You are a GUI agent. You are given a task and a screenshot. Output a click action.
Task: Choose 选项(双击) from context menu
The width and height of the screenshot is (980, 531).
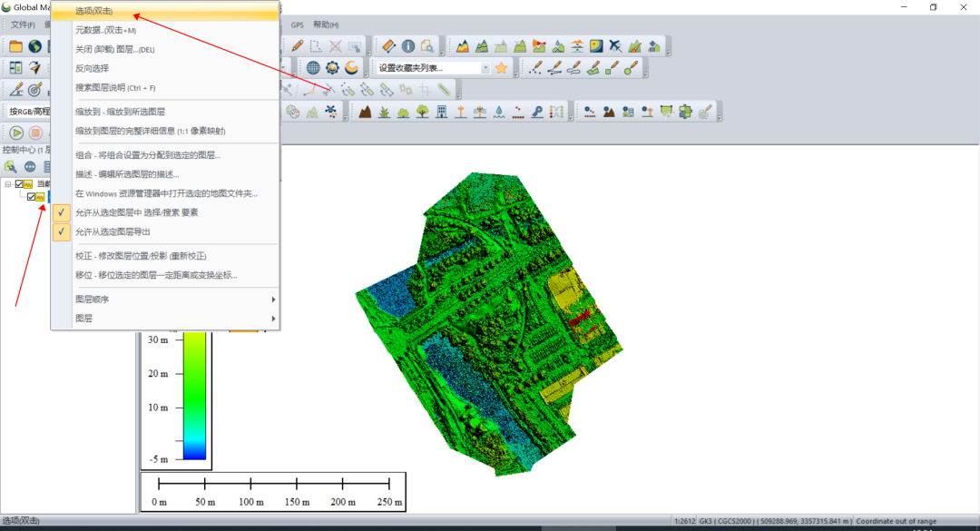pyautogui.click(x=165, y=11)
